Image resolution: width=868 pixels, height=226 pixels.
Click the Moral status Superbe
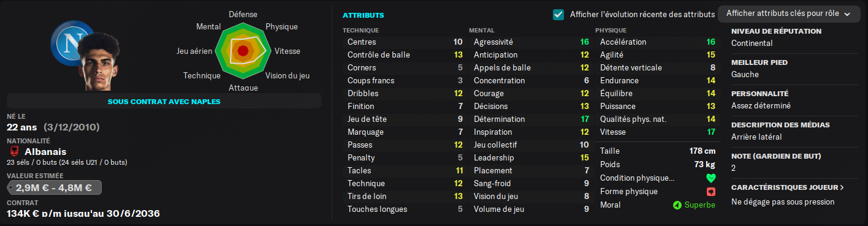pyautogui.click(x=701, y=205)
